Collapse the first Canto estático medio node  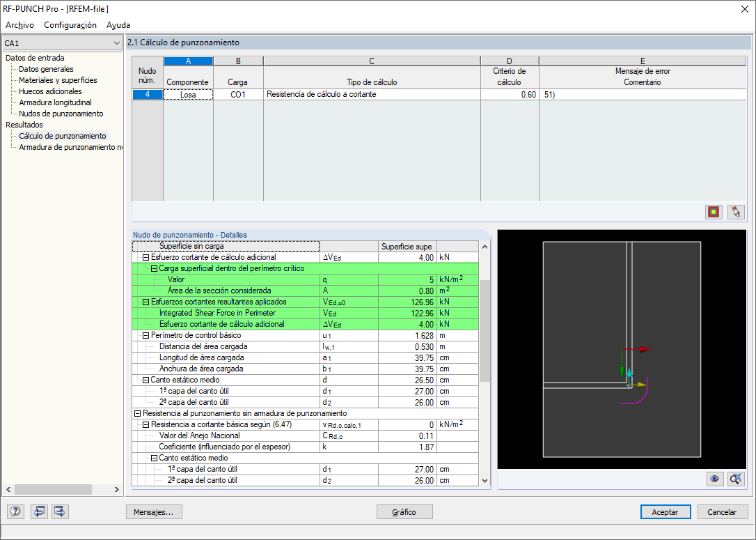click(145, 380)
